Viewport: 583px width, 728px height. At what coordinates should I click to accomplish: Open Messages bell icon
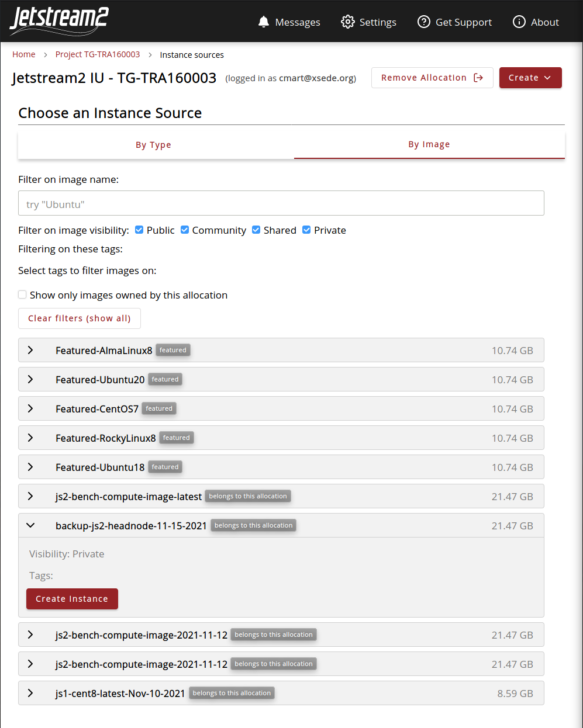point(264,22)
